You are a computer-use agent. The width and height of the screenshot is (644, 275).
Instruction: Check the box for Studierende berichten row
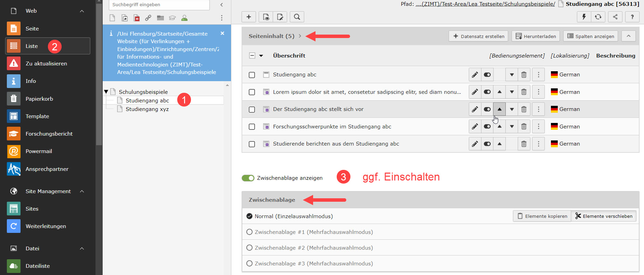point(252,144)
